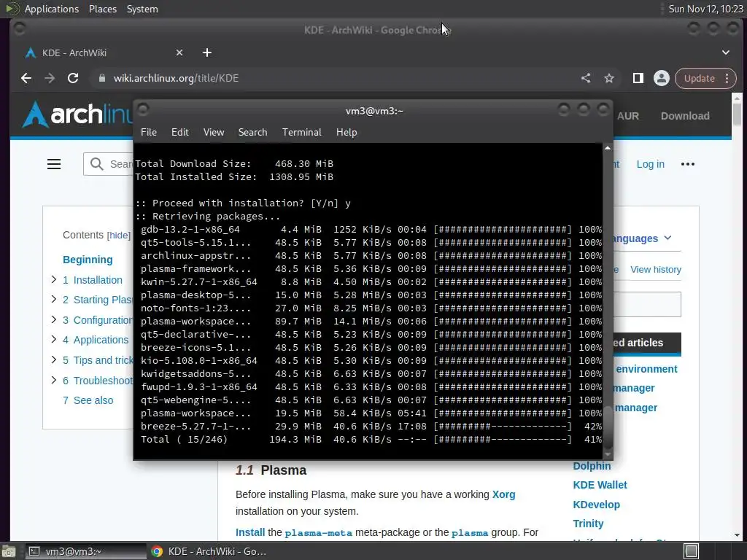Open the AUR link in header

click(x=628, y=116)
